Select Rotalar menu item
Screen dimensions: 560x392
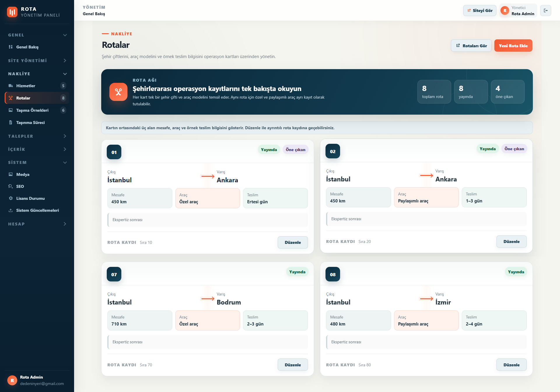click(37, 98)
